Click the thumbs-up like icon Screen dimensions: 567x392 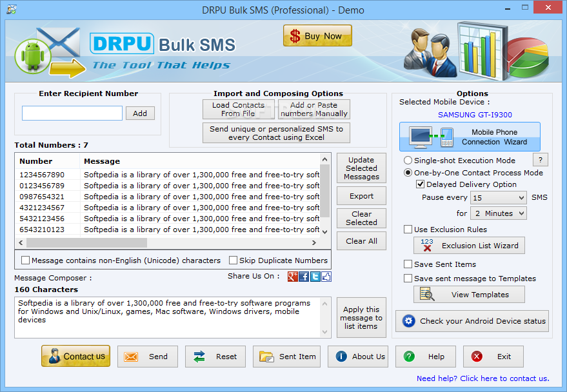[326, 277]
